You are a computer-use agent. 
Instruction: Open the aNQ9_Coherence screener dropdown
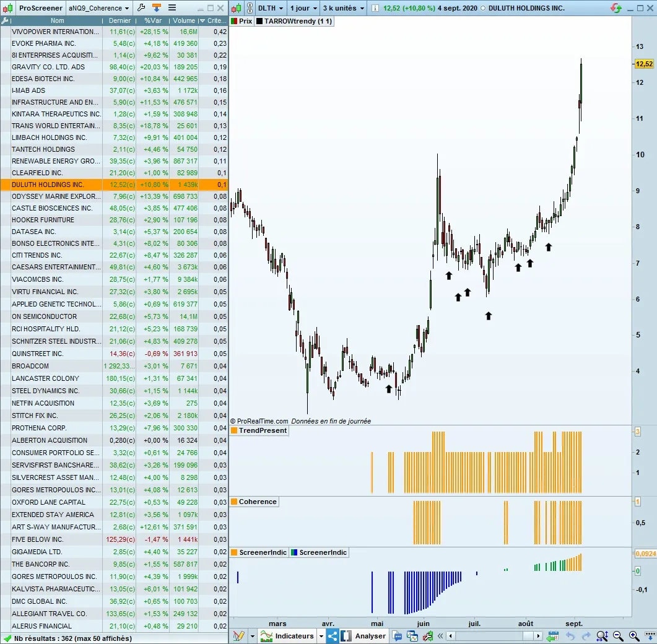point(99,8)
